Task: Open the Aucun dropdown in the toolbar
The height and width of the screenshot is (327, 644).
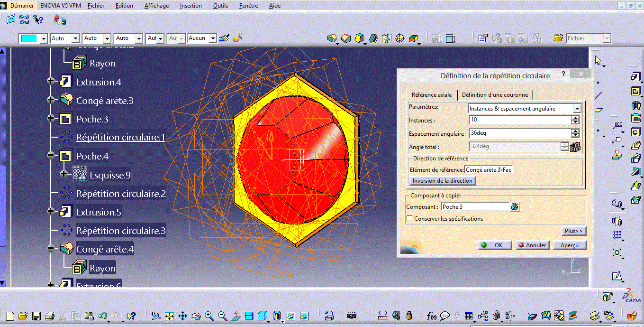Action: pyautogui.click(x=213, y=38)
